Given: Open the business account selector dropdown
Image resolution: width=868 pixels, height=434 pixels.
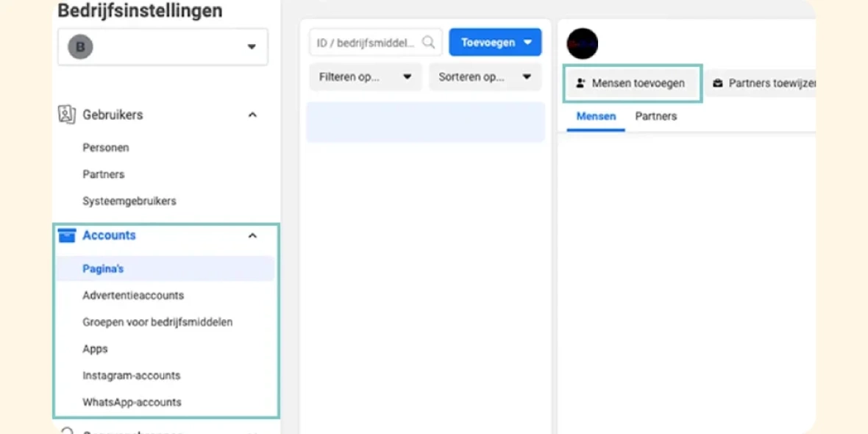Looking at the screenshot, I should (163, 47).
